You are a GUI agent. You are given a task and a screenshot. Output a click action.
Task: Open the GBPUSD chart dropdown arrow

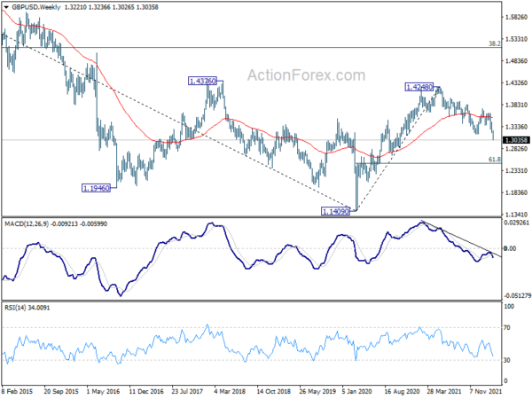tap(6, 7)
